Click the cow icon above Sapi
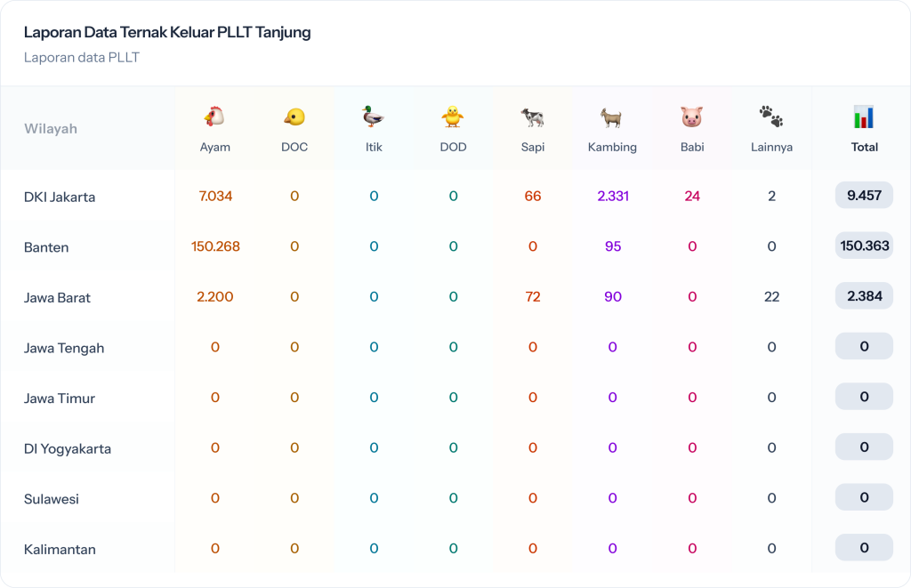 point(533,117)
